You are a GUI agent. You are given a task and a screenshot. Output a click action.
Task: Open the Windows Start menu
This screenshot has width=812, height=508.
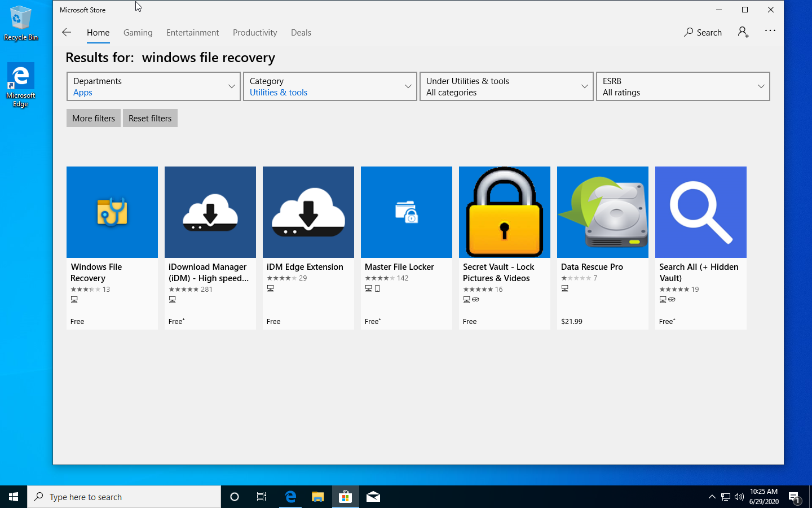coord(14,497)
